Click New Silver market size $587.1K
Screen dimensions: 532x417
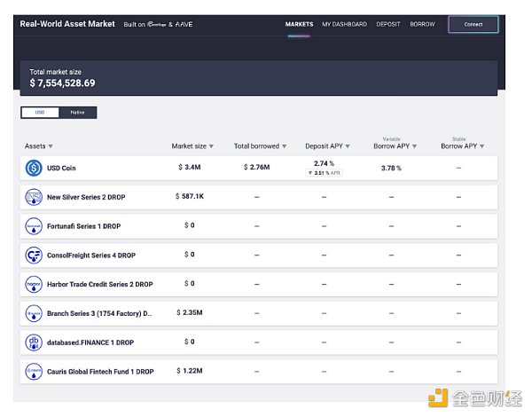(x=190, y=196)
